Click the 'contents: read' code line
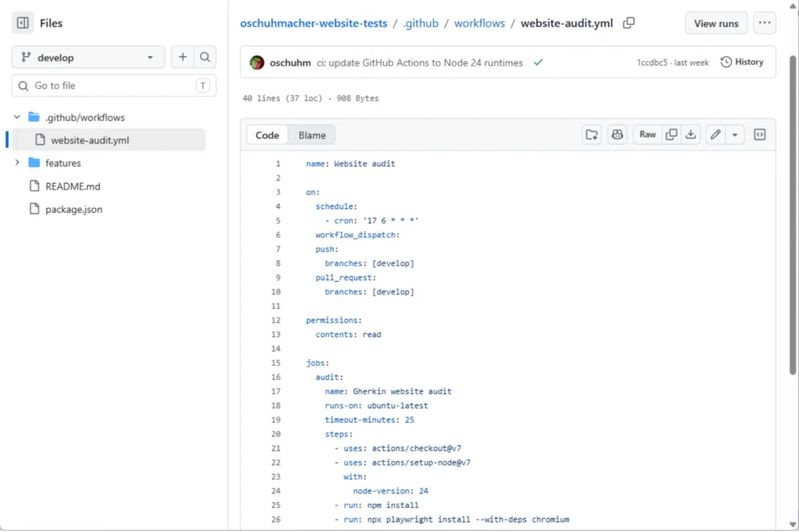 point(348,335)
